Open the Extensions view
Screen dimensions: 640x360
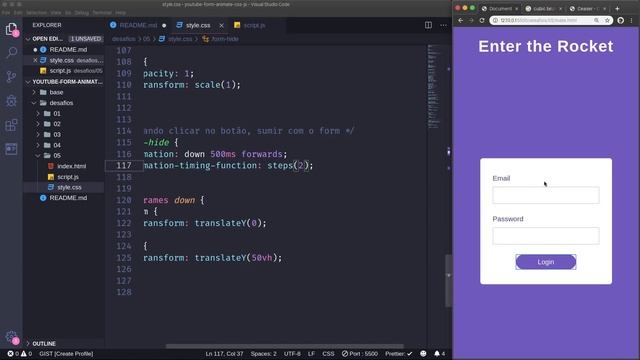(11, 125)
